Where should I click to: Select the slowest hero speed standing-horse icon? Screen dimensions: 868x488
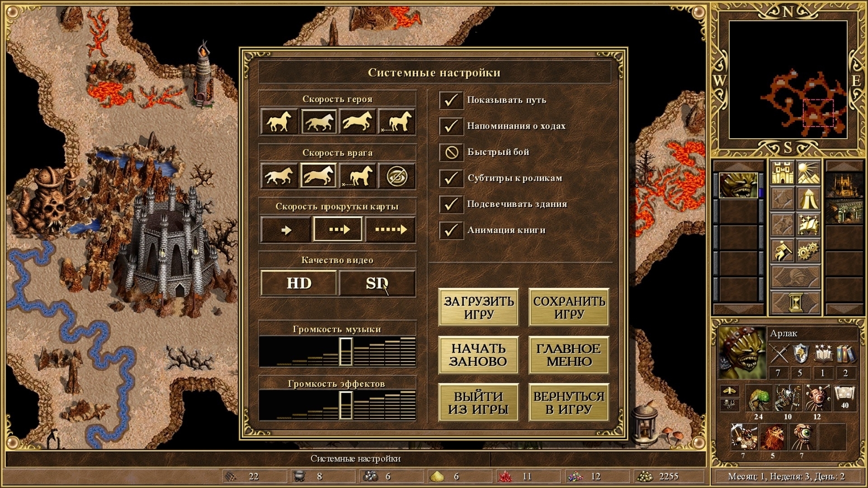click(279, 121)
